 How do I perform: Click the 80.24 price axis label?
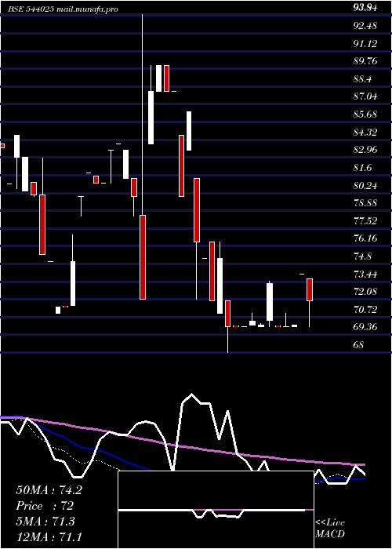tap(365, 185)
